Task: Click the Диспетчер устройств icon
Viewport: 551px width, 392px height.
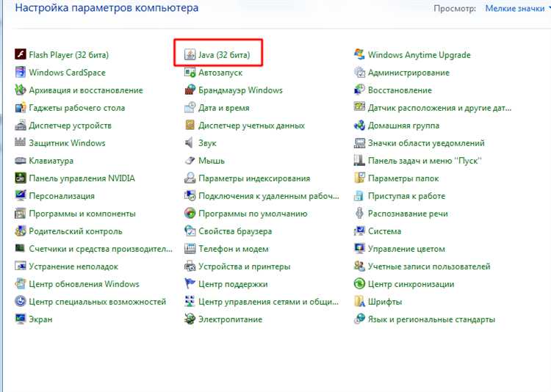Action: 21,125
